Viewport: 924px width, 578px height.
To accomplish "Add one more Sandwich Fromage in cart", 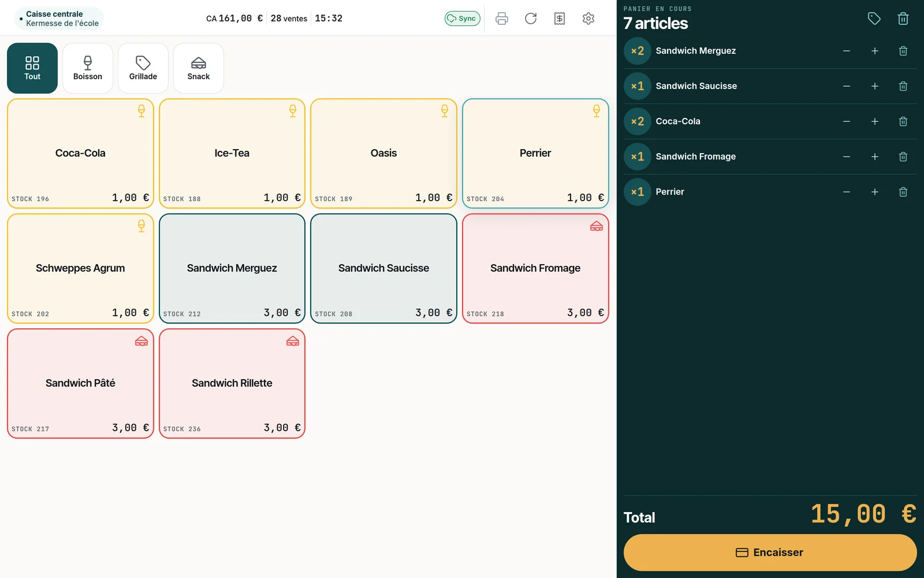I will point(875,157).
